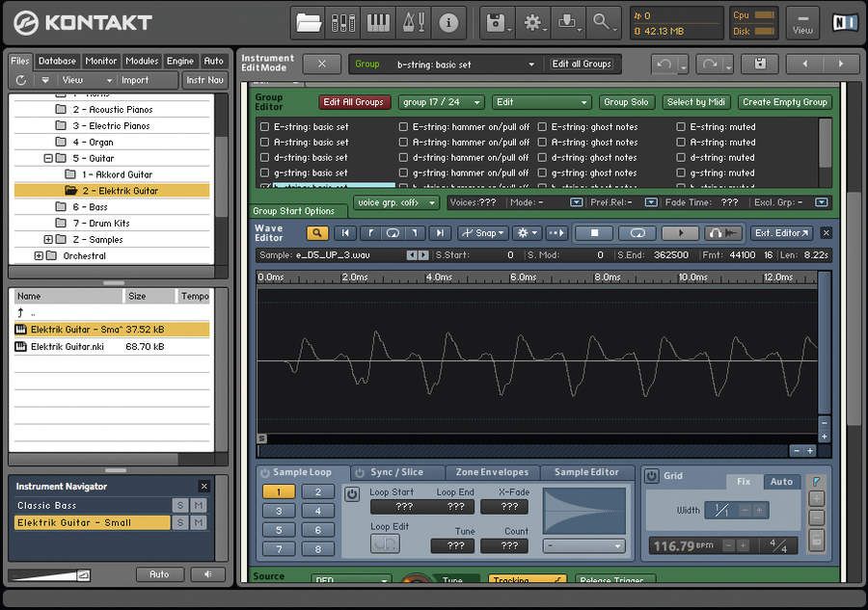Toggle the Grid power button

652,476
